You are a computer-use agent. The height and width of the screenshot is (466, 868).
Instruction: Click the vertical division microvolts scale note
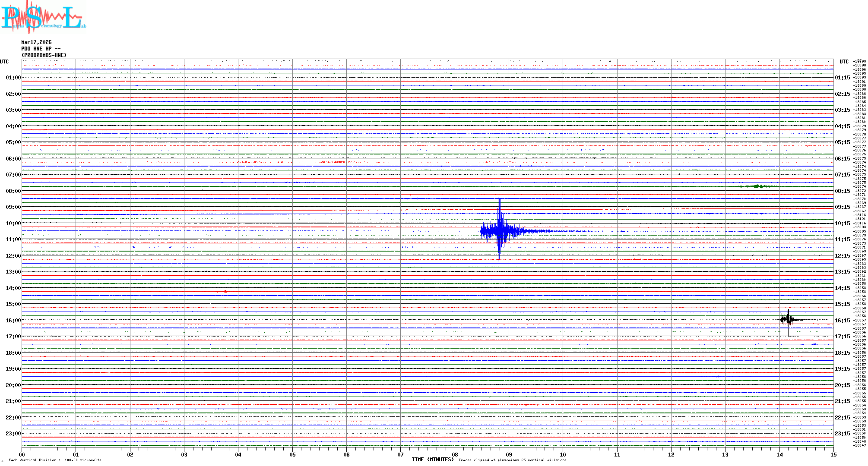click(55, 460)
